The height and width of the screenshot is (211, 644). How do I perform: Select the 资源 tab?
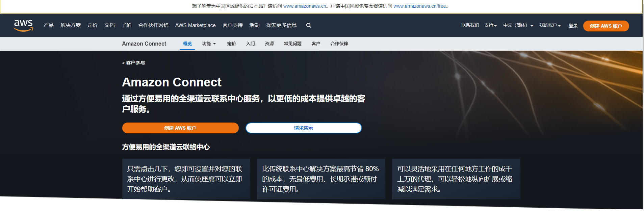point(269,44)
